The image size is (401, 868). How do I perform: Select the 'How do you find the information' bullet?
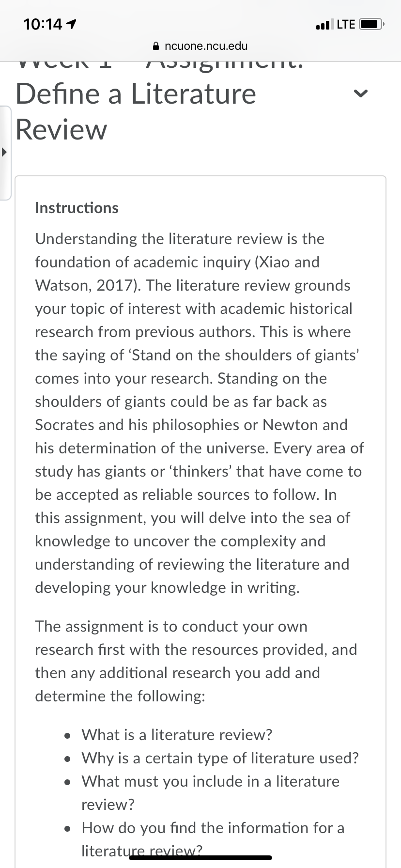[x=213, y=839]
